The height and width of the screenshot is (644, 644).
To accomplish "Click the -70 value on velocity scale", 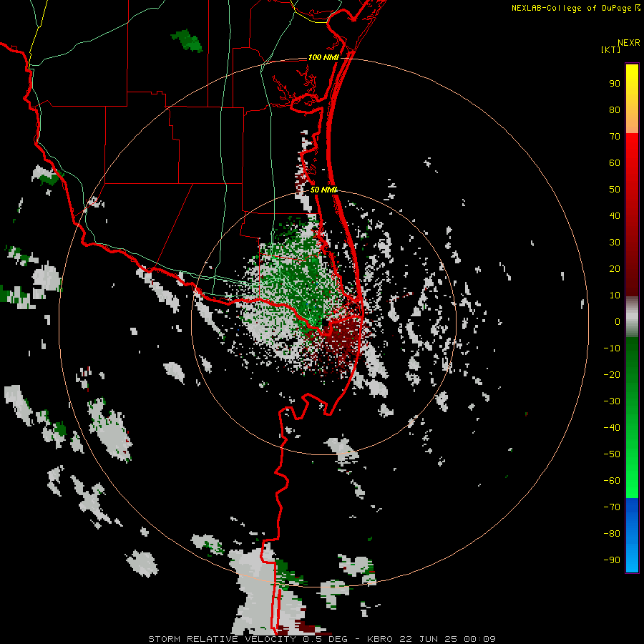I will coord(612,507).
